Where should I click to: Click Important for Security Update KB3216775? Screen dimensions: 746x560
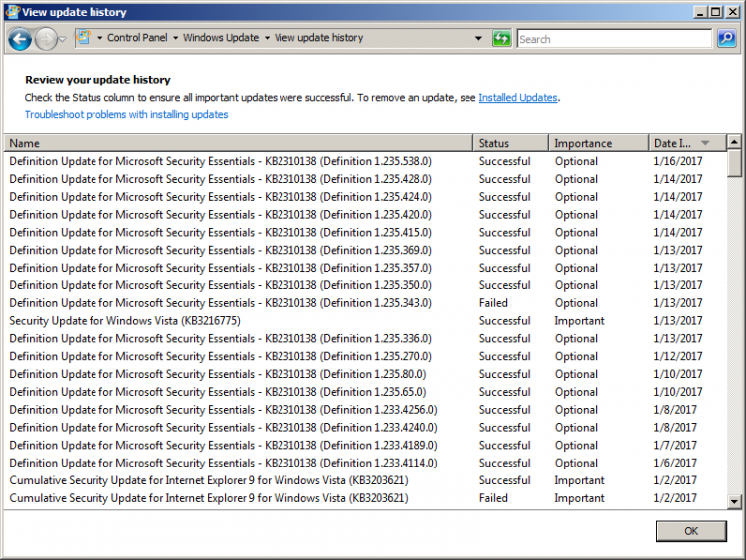(x=579, y=321)
